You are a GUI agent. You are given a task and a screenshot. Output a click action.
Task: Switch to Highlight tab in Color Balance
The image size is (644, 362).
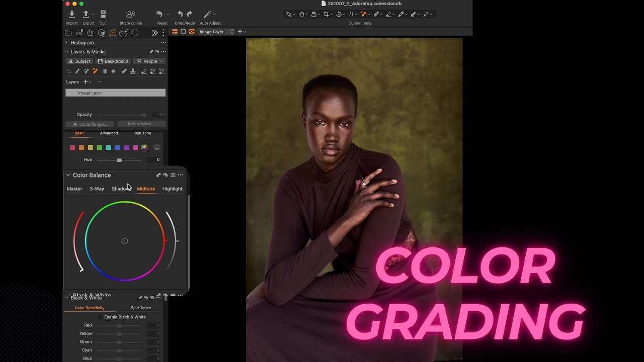click(172, 189)
